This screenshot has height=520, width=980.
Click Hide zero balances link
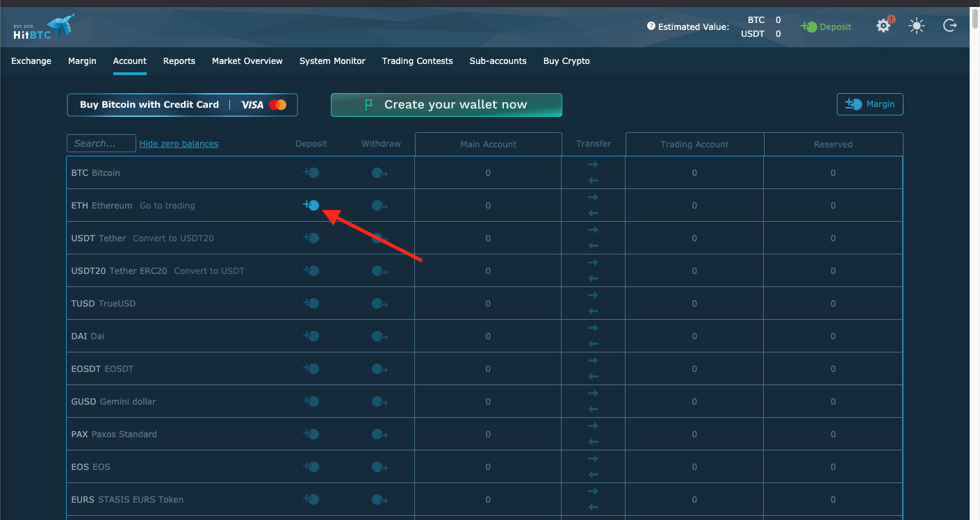[179, 144]
